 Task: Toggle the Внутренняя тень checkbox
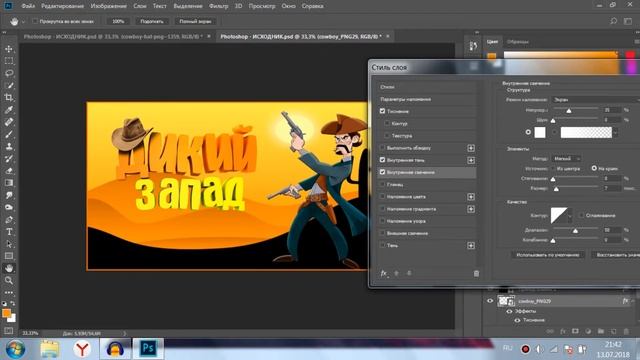click(382, 160)
